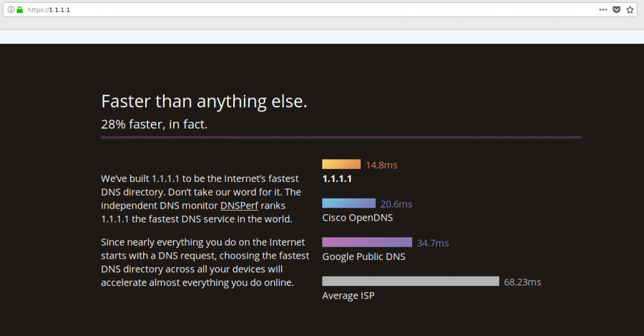
Task: Click the 68.23ms latency value
Action: (522, 282)
